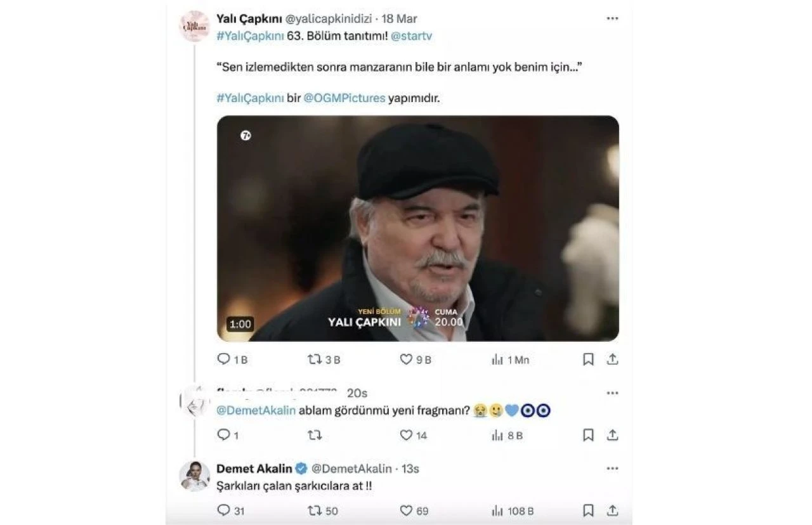This screenshot has height=525, width=812.
Task: Open more options on Demet Akalin's tweet
Action: pyautogui.click(x=612, y=468)
